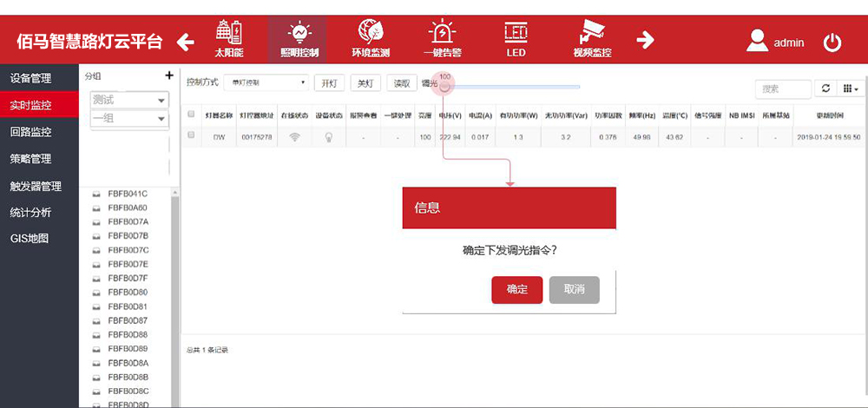Viewport: 868px width, 408px height.
Task: Click the controller address cell 00175278
Action: [x=256, y=137]
